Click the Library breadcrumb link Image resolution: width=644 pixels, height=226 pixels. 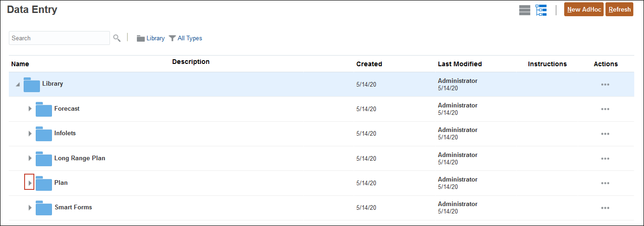(155, 38)
